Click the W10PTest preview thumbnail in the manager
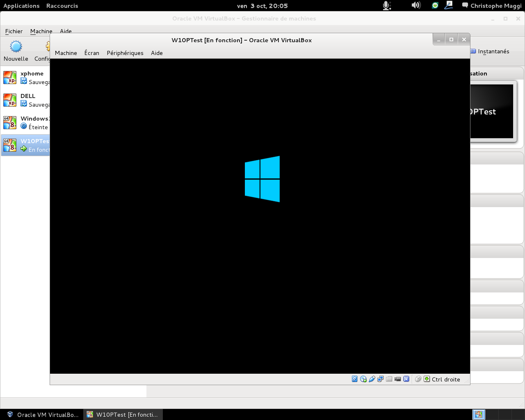525x420 pixels. click(x=492, y=112)
